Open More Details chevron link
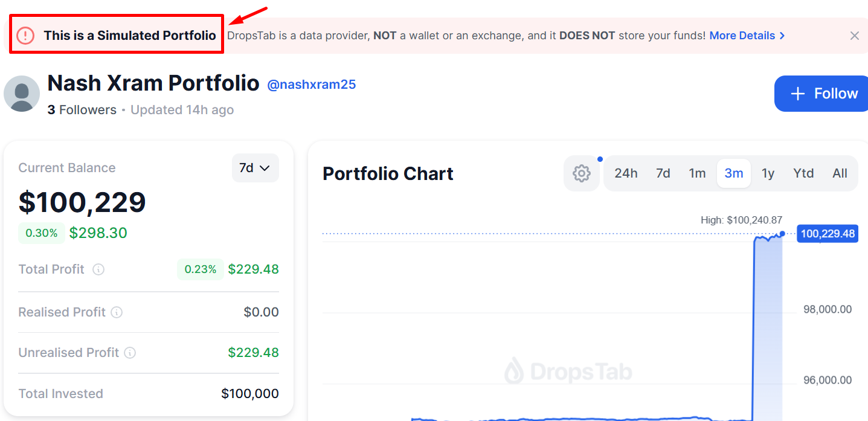Viewport: 868px width, 421px height. (747, 36)
